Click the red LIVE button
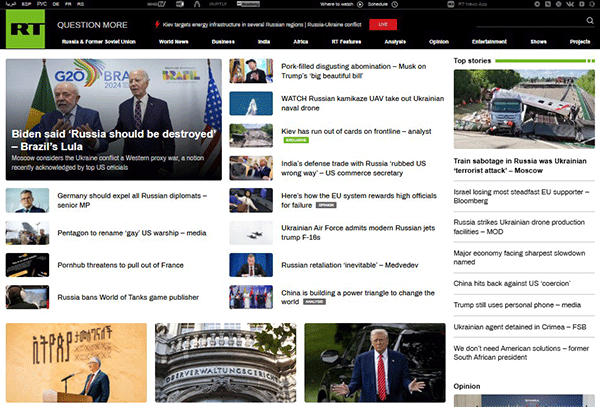 click(x=383, y=24)
